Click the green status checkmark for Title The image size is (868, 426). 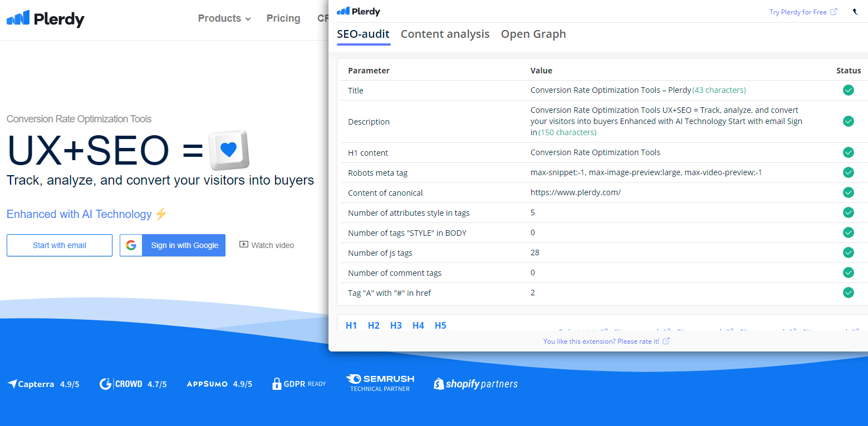[848, 90]
